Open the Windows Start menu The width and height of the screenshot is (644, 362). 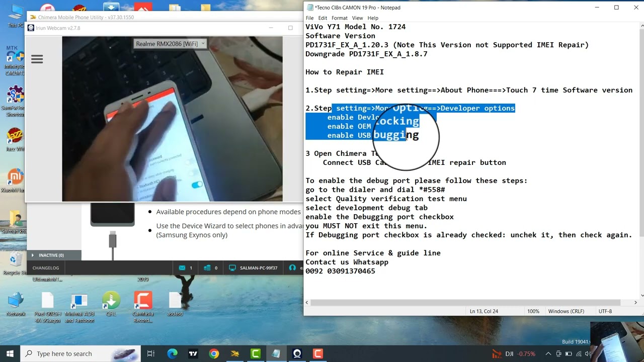10,353
